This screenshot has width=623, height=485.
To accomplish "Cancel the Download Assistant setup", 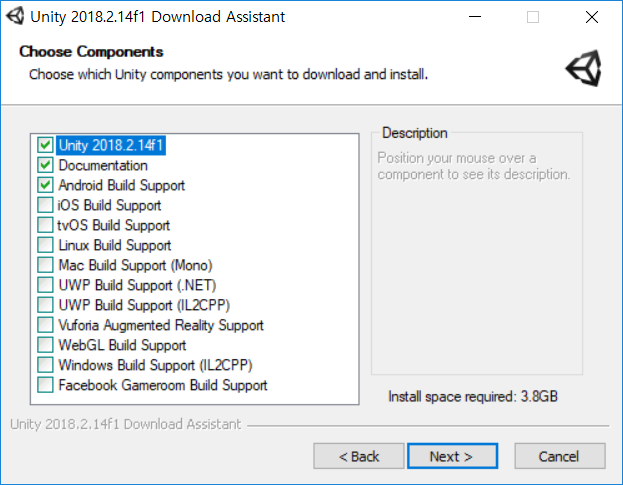I will tap(559, 456).
